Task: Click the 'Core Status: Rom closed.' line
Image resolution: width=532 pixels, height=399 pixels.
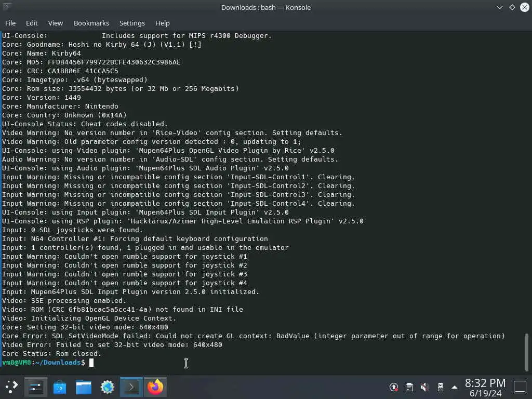Action: 51,353
